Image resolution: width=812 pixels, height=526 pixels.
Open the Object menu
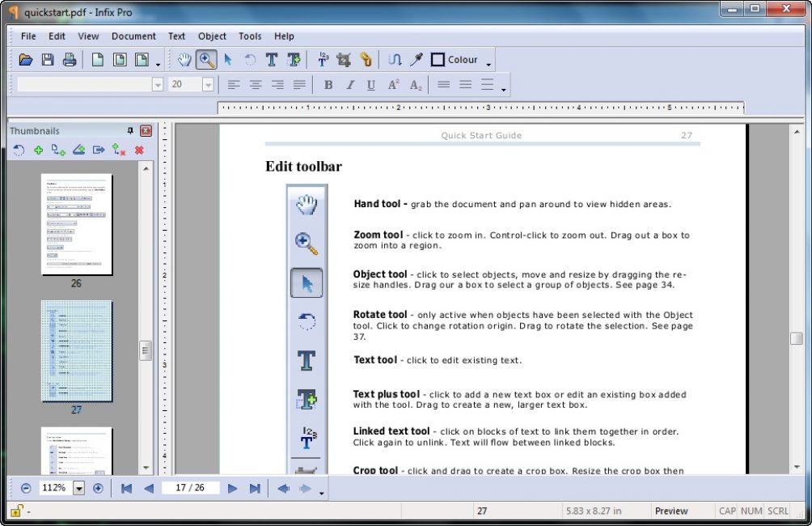(x=213, y=36)
